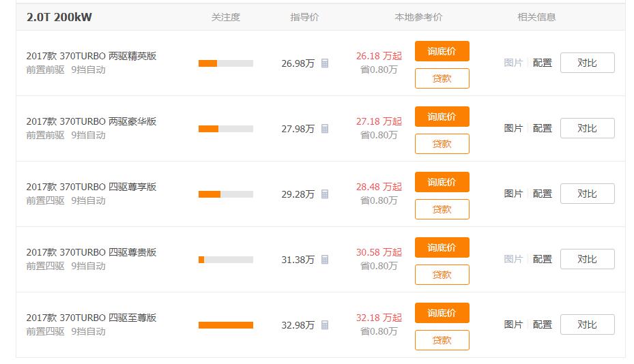Open the 2017款 370TURBO 四驱尊享版 model link
The image size is (634, 364).
click(91, 187)
